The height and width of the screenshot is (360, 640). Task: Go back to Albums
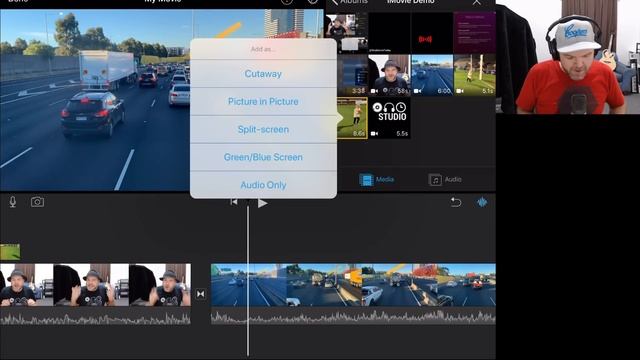click(x=349, y=2)
